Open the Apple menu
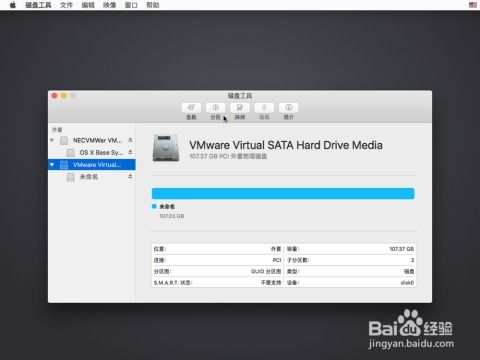This screenshot has width=480, height=360. (13, 5)
